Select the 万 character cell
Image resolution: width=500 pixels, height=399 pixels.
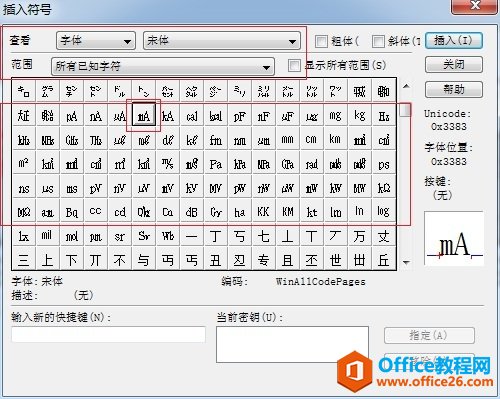(x=360, y=235)
